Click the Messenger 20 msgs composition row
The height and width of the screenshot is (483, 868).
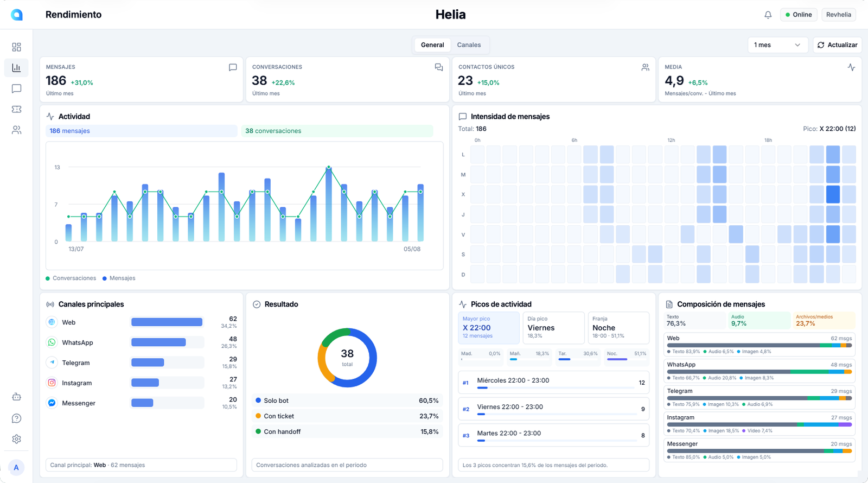tap(759, 450)
